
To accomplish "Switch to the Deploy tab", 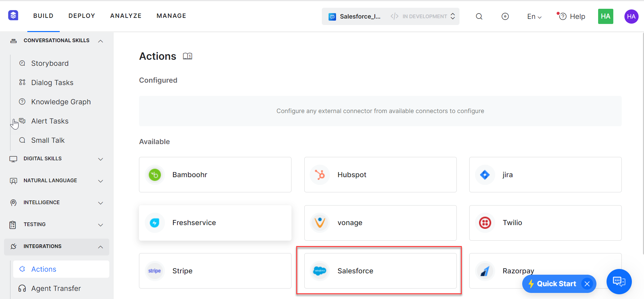I will coord(82,16).
